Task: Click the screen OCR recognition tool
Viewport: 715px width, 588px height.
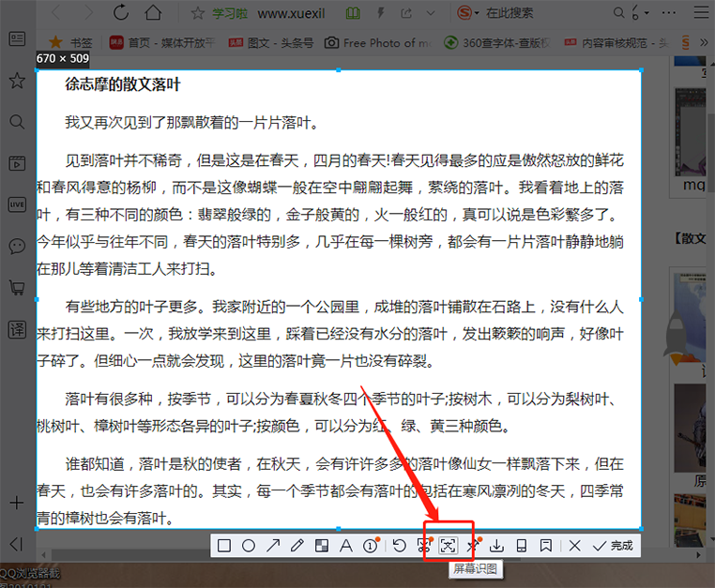Action: tap(448, 546)
